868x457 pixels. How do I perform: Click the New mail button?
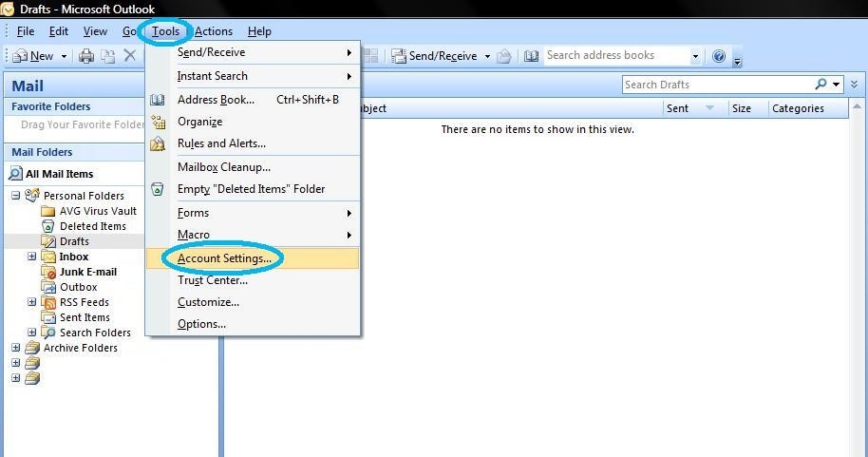tap(33, 56)
